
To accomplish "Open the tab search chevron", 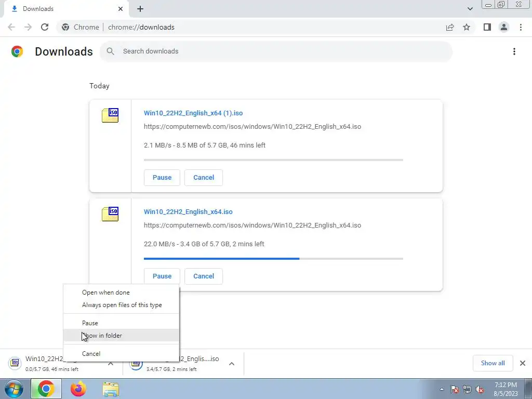I will point(470,9).
